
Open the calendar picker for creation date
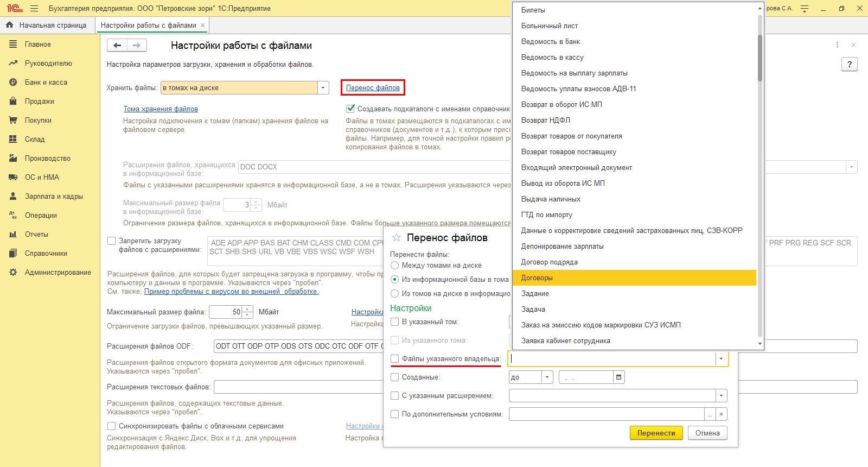point(618,377)
